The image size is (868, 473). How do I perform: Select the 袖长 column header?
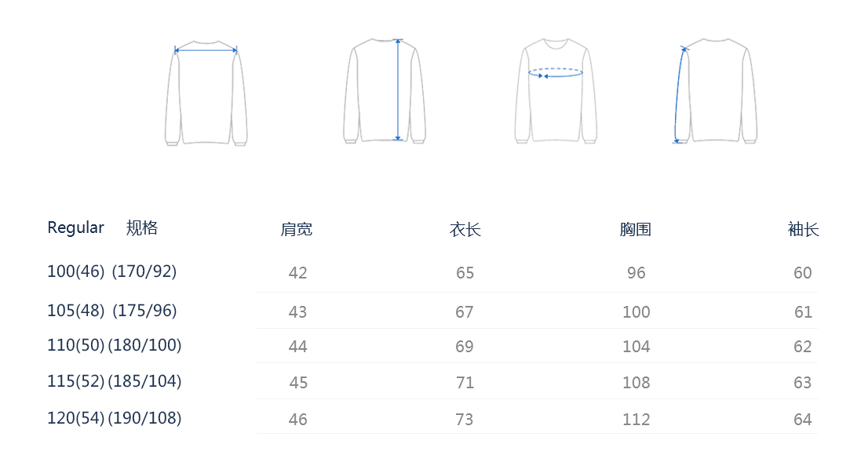tap(803, 229)
